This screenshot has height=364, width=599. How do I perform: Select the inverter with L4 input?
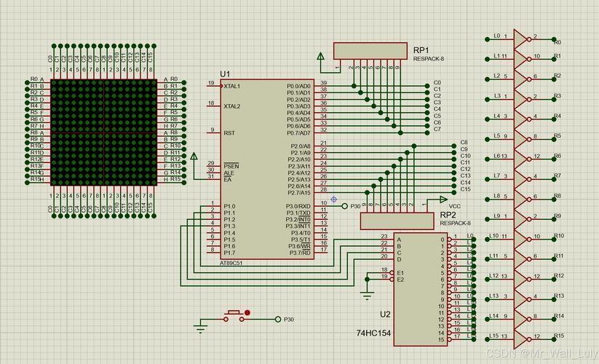point(522,119)
